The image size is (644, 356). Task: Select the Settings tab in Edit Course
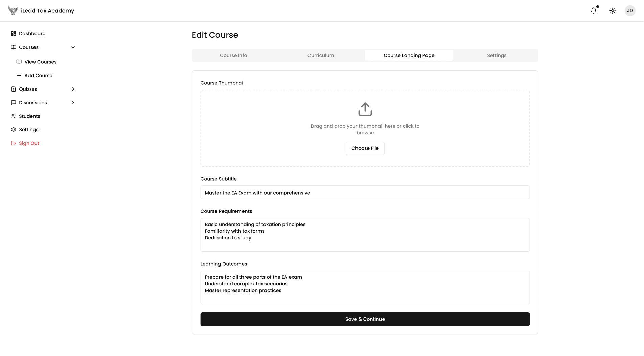tap(497, 55)
